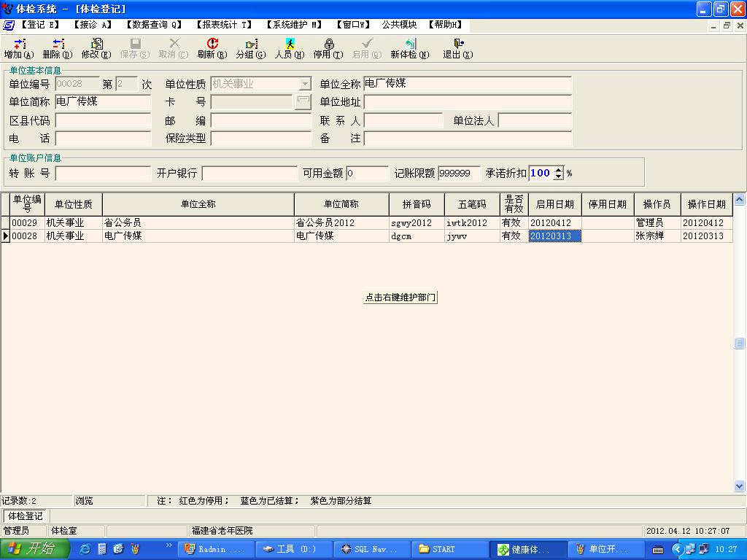Click the 修改(E) edit toolbar icon
The width and height of the screenshot is (747, 560).
(96, 49)
